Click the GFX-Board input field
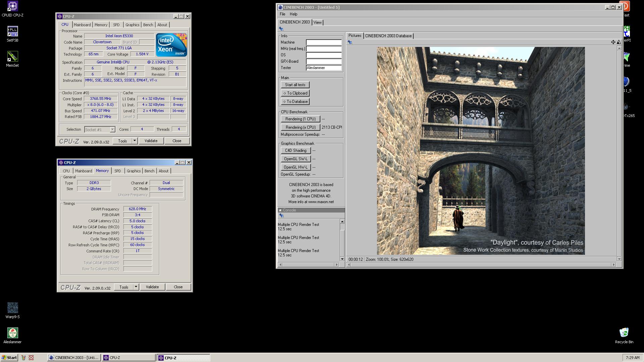The width and height of the screenshot is (644, 362). [x=324, y=61]
